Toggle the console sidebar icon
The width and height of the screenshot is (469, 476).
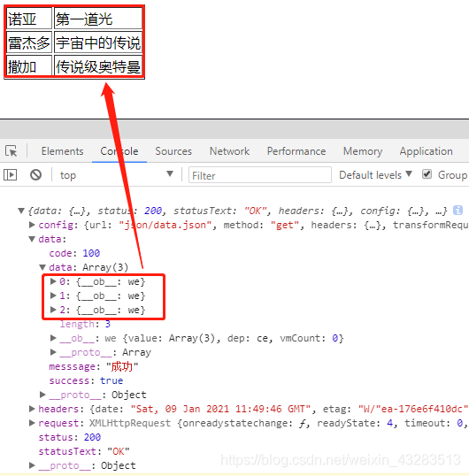(10, 175)
